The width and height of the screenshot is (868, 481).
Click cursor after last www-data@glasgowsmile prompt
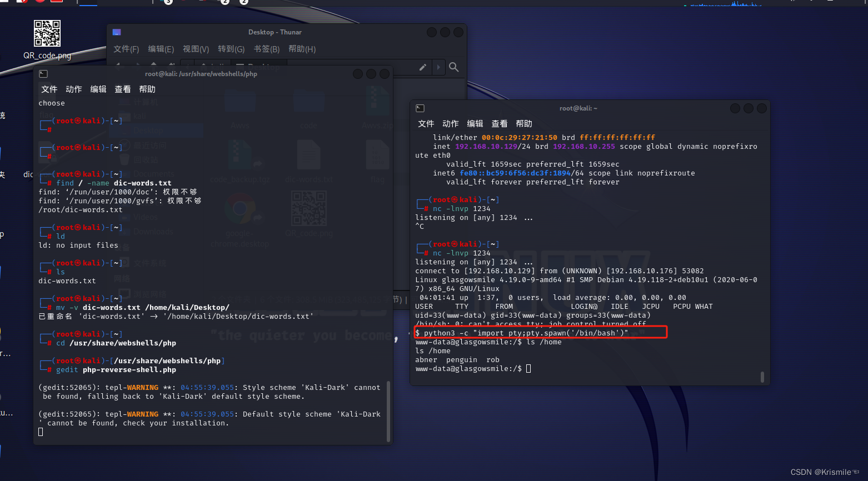tap(528, 369)
